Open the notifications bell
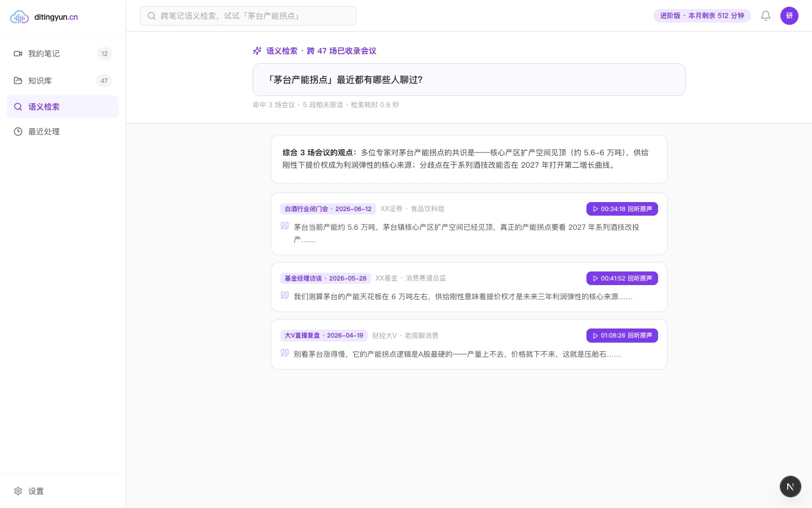This screenshot has width=812, height=508. (766, 16)
